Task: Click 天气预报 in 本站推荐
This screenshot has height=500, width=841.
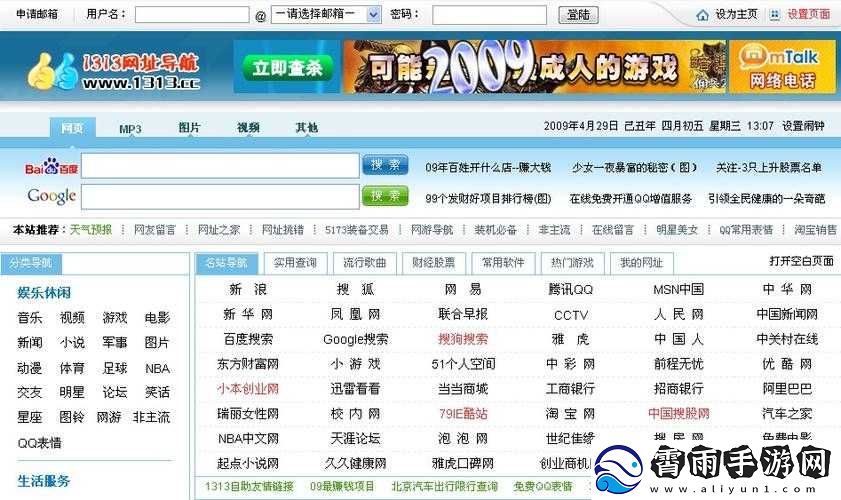Action: point(91,230)
